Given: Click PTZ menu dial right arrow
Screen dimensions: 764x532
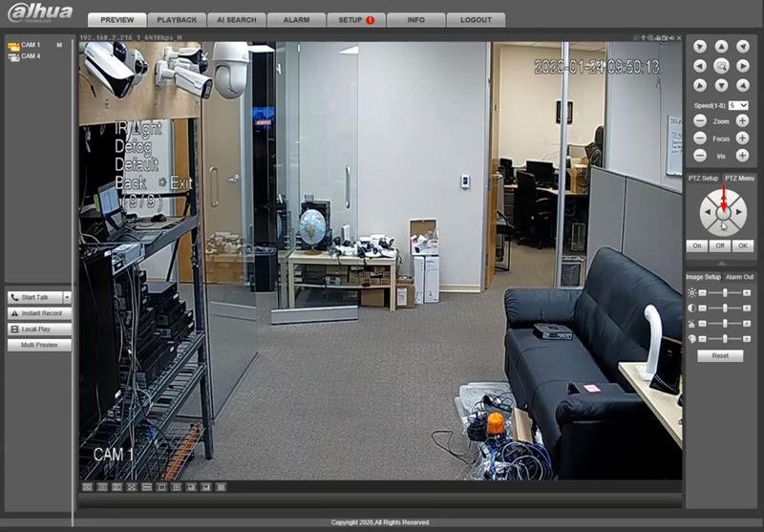Looking at the screenshot, I should click(x=739, y=212).
